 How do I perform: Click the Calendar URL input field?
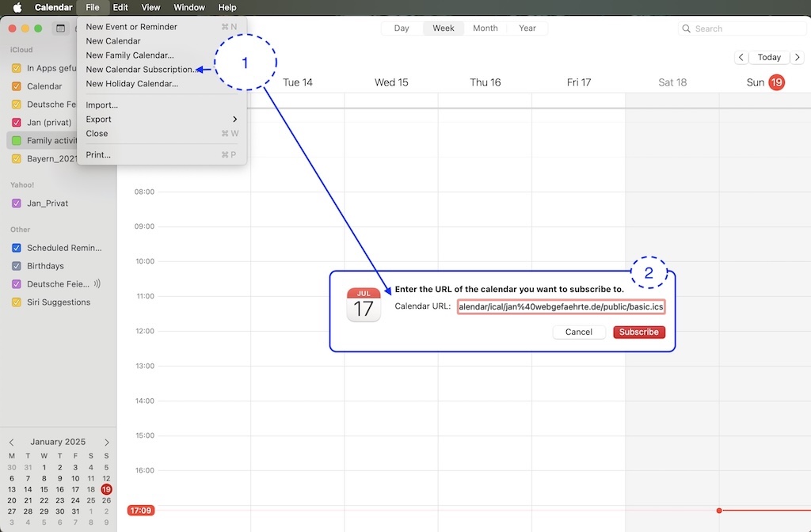(x=562, y=306)
